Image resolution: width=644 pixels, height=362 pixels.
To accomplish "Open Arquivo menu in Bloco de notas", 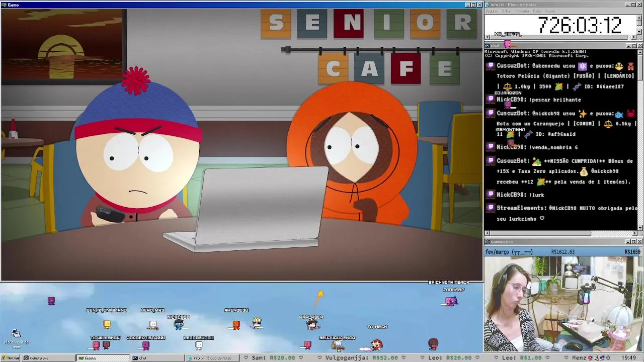I will click(x=492, y=11).
